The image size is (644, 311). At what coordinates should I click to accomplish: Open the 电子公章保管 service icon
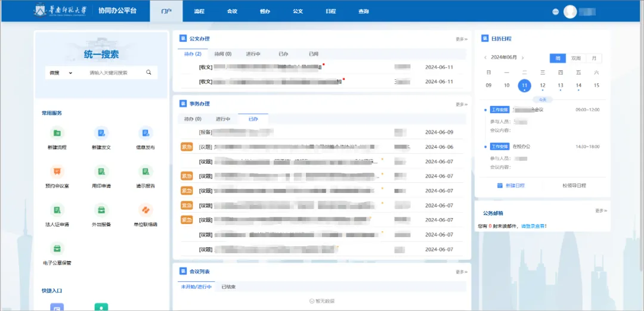pos(57,248)
